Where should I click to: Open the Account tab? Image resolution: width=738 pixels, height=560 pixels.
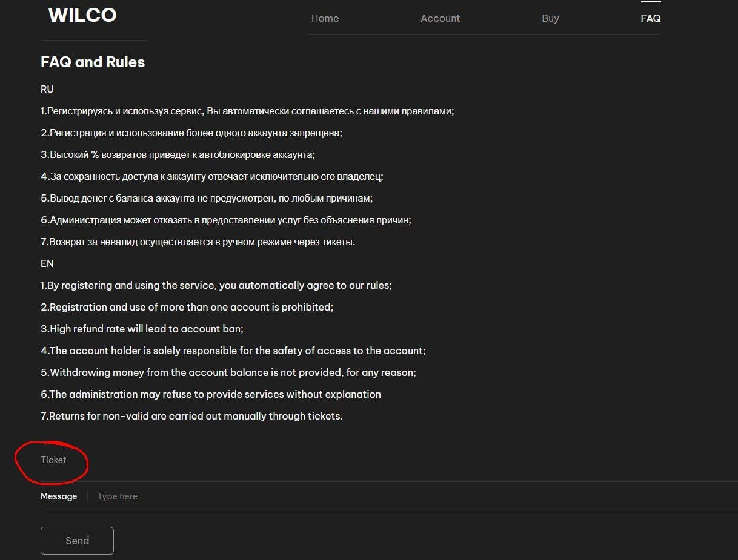tap(440, 18)
